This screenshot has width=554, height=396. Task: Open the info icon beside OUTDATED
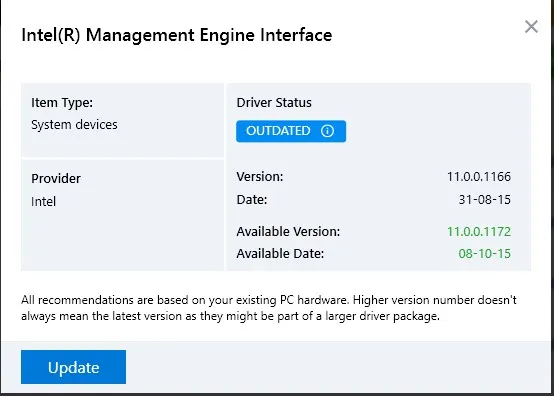327,131
